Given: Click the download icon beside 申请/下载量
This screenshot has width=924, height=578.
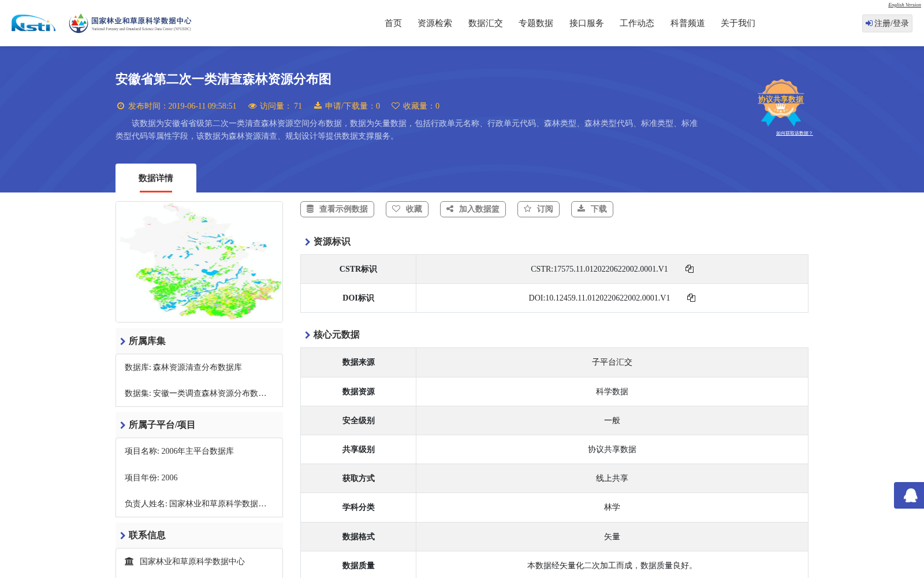Looking at the screenshot, I should [x=318, y=105].
